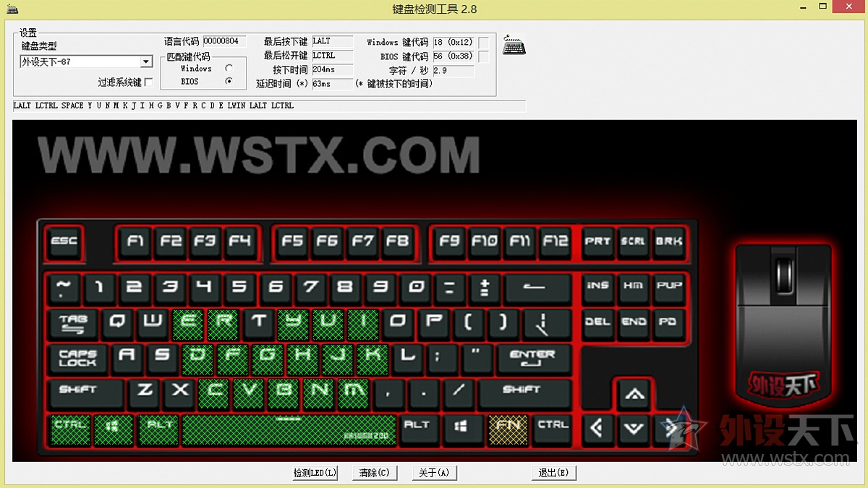Select the Windows key code radio button

(x=229, y=68)
